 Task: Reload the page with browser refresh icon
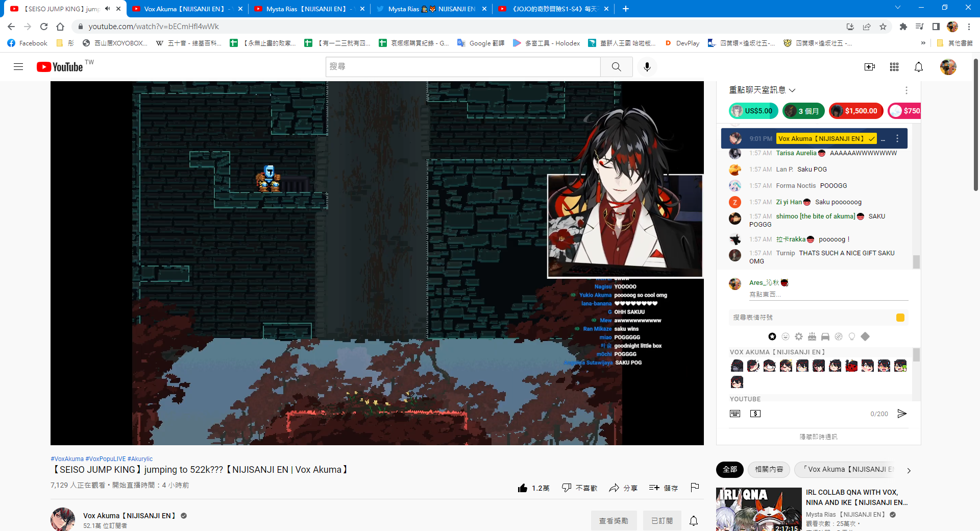click(44, 27)
